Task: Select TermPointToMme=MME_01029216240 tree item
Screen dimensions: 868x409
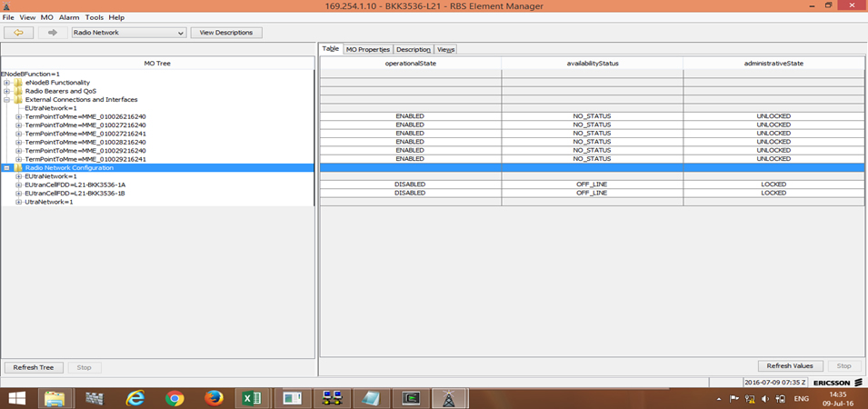Action: (x=85, y=151)
